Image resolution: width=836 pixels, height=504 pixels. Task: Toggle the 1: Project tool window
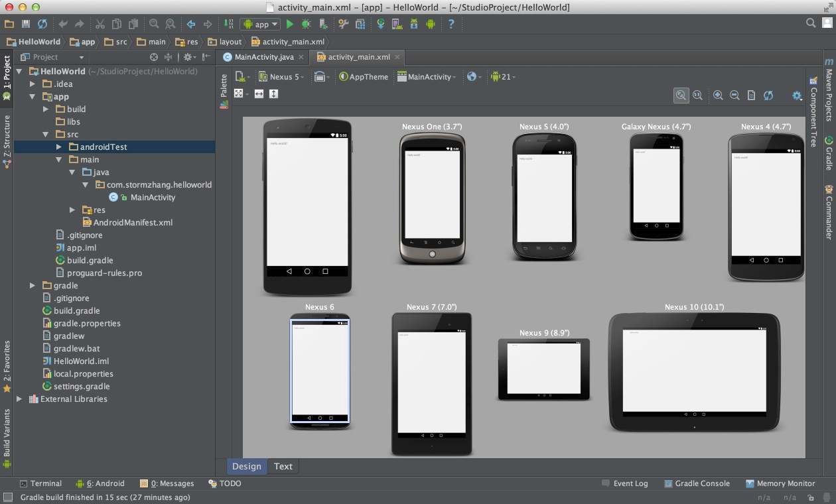7,78
